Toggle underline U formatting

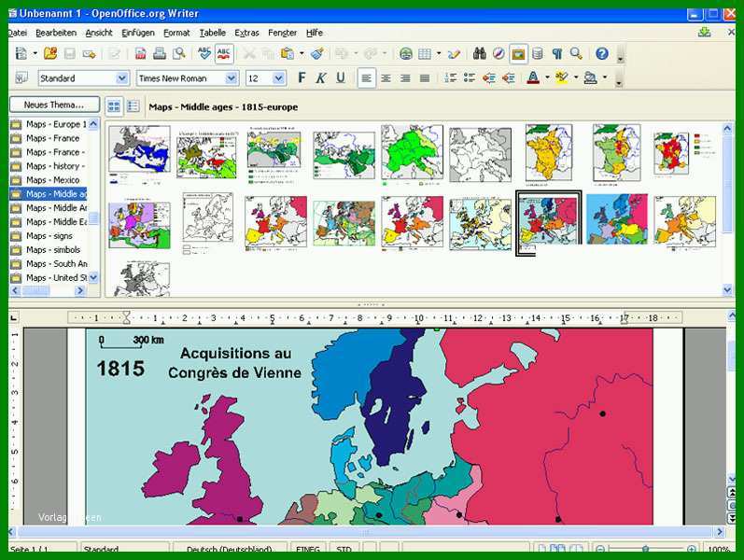coord(340,77)
